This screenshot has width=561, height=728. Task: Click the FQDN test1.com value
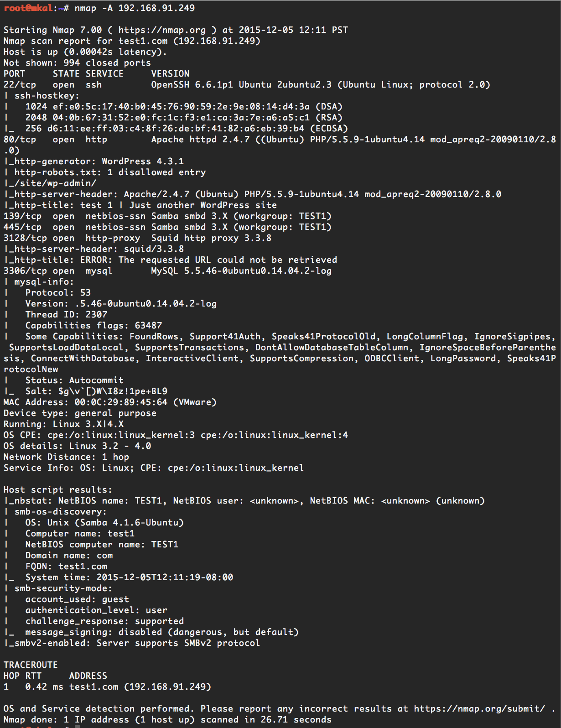click(83, 567)
